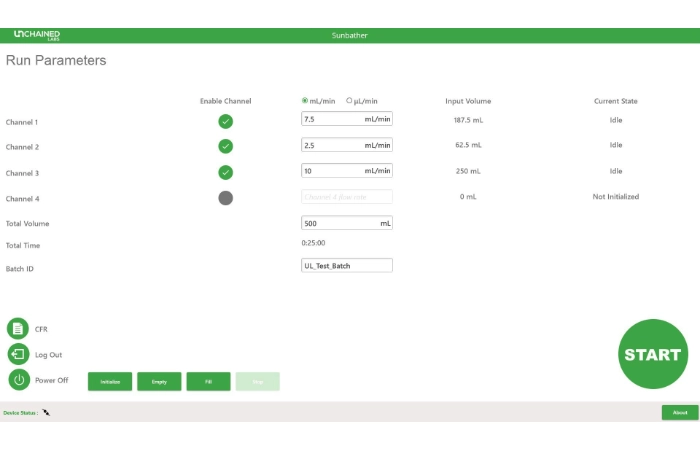Viewport: 700px width, 450px height.
Task: Select the Batch ID text field
Action: click(x=347, y=266)
